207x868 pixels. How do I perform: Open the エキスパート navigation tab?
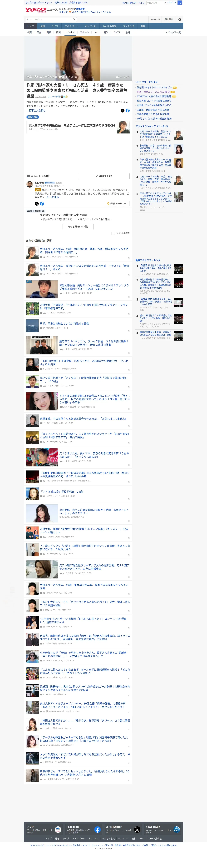click(71, 26)
